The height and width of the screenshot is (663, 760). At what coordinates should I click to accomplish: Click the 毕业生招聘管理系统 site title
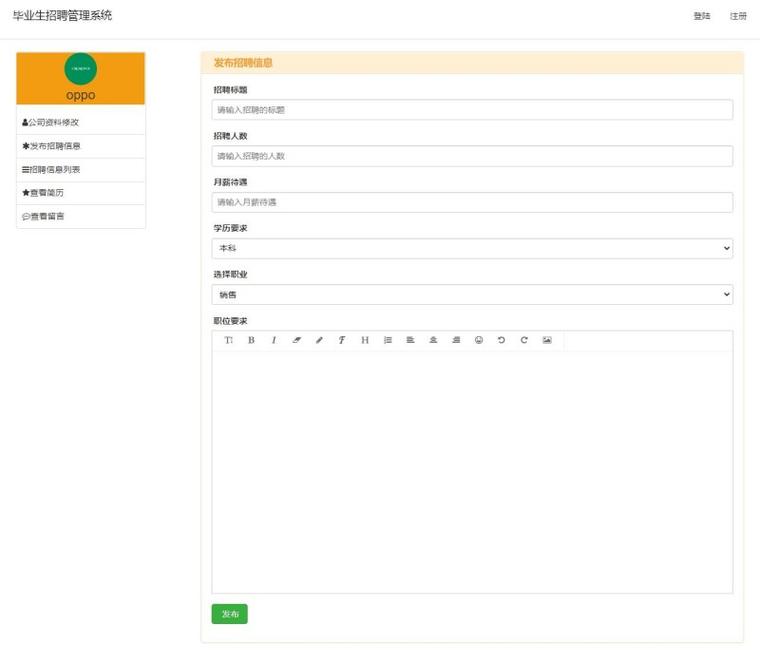point(63,16)
